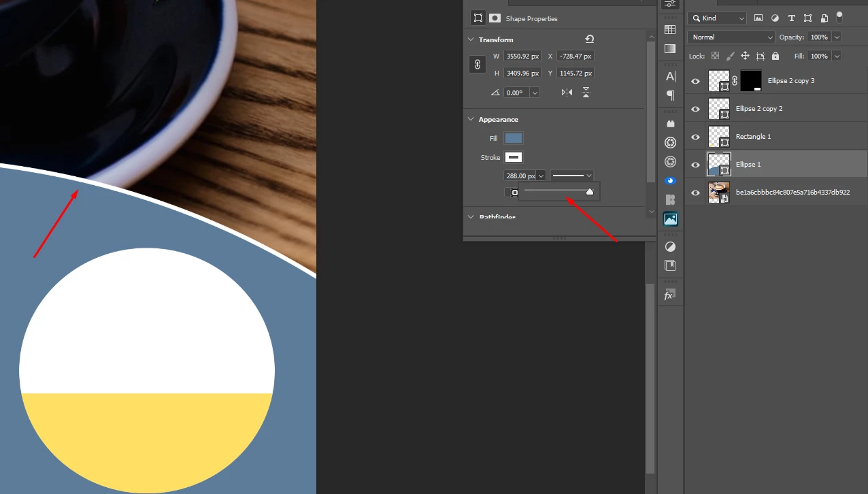Open the stroke line style dropdown
This screenshot has height=494, width=868.
tap(571, 176)
